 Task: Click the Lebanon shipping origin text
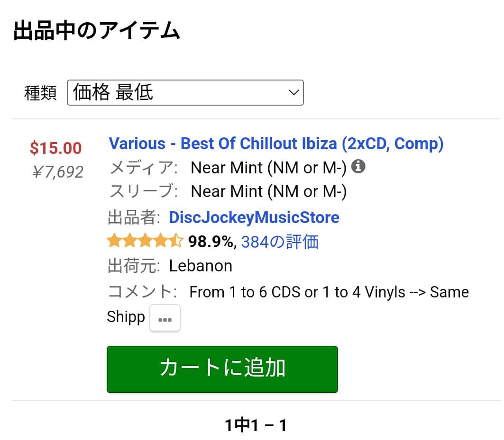click(201, 266)
